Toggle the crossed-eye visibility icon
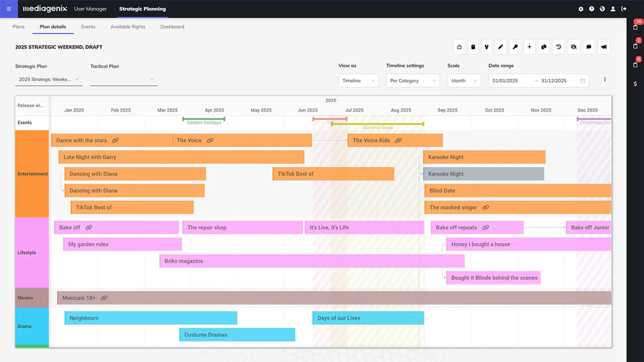Image resolution: width=644 pixels, height=362 pixels. (x=573, y=47)
